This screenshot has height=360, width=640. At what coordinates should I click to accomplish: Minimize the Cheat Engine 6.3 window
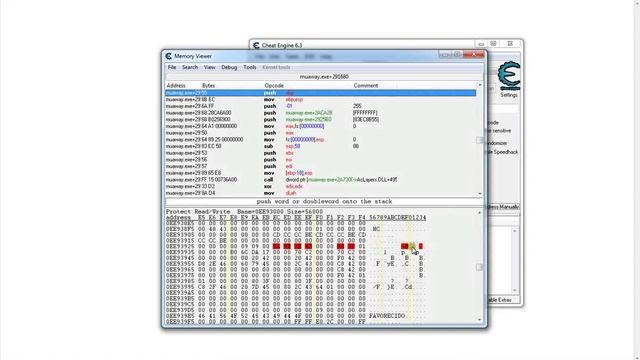coord(481,44)
